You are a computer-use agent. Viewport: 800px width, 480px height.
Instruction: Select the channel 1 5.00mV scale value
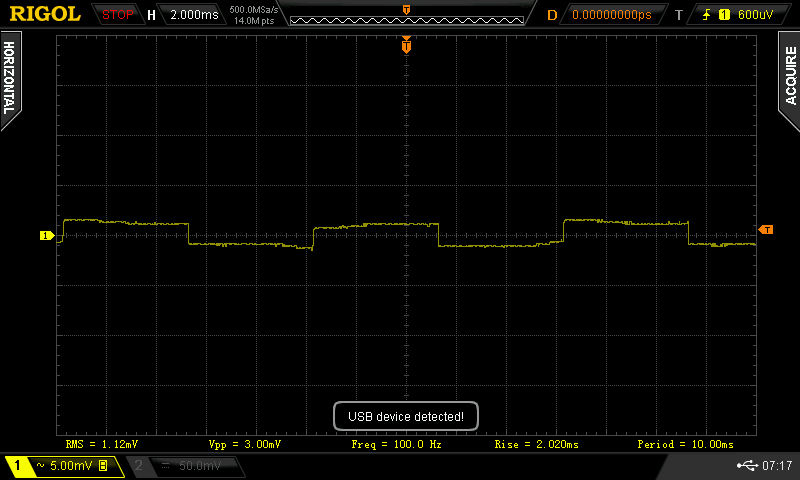(71, 465)
